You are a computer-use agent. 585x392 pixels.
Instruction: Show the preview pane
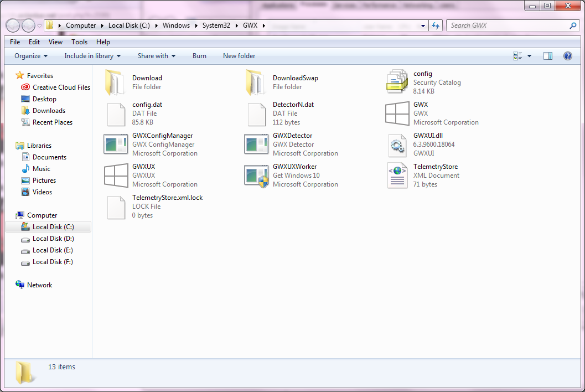548,56
